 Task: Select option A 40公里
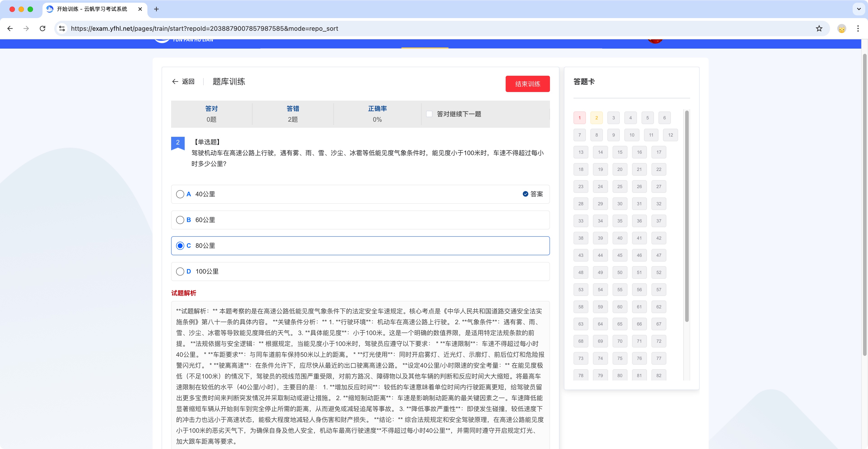coord(180,194)
